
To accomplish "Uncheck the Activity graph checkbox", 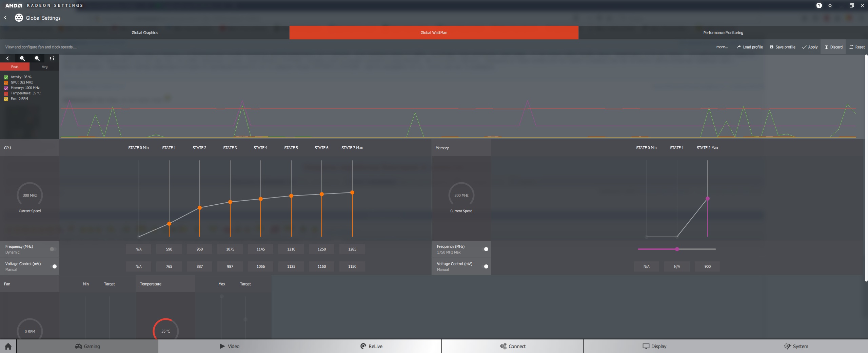I will coord(6,77).
